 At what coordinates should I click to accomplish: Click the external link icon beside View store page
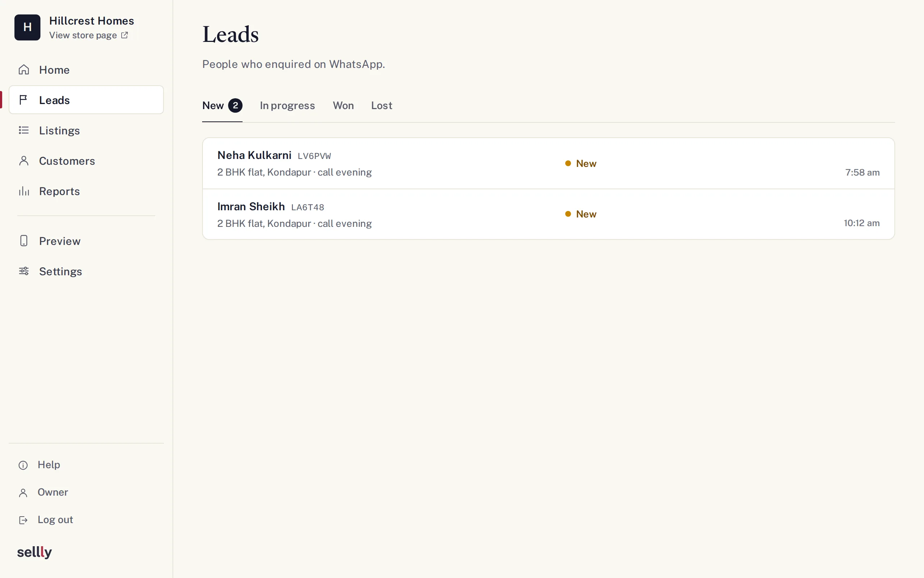[x=125, y=35]
